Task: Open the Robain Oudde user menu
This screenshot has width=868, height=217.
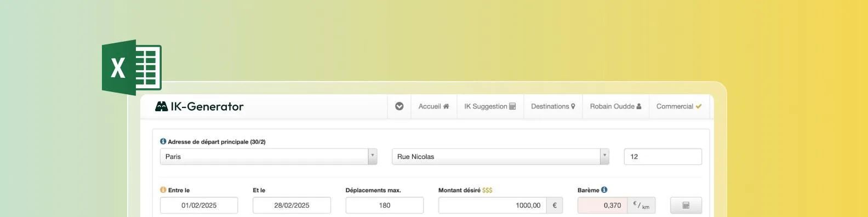Action: click(615, 106)
